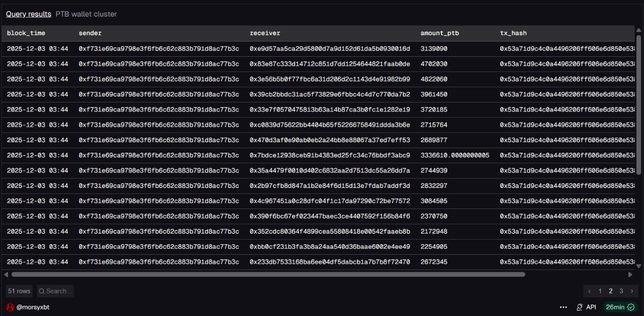Click the API plug icon
The image size is (644, 316).
[x=580, y=307]
